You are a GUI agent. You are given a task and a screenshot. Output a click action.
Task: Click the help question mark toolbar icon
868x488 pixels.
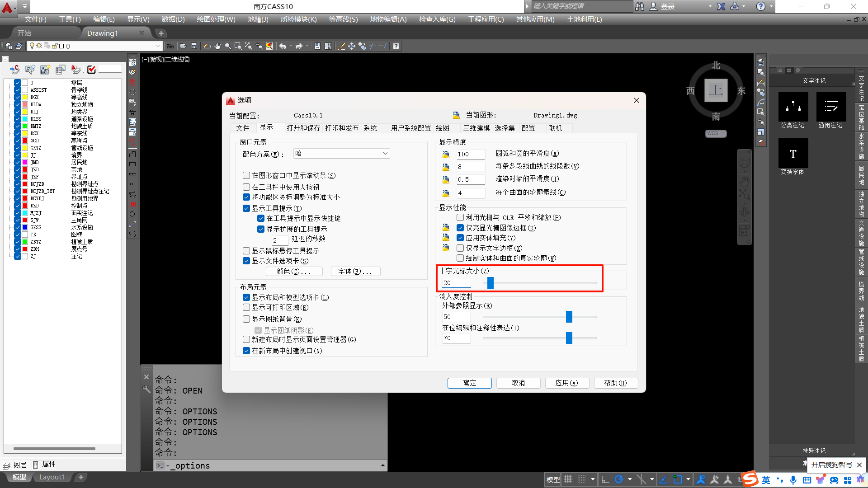point(396,46)
